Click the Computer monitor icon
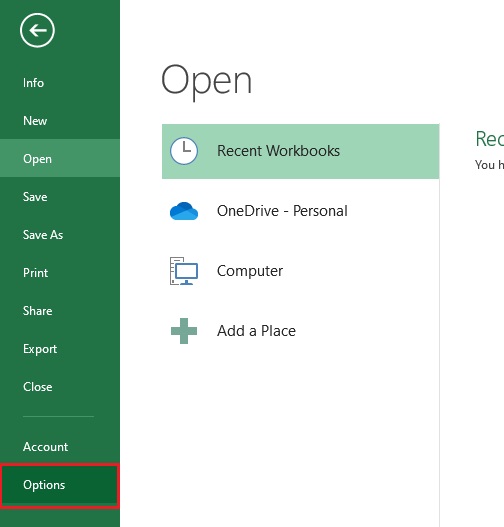Viewport: 504px width, 527px height. point(184,271)
